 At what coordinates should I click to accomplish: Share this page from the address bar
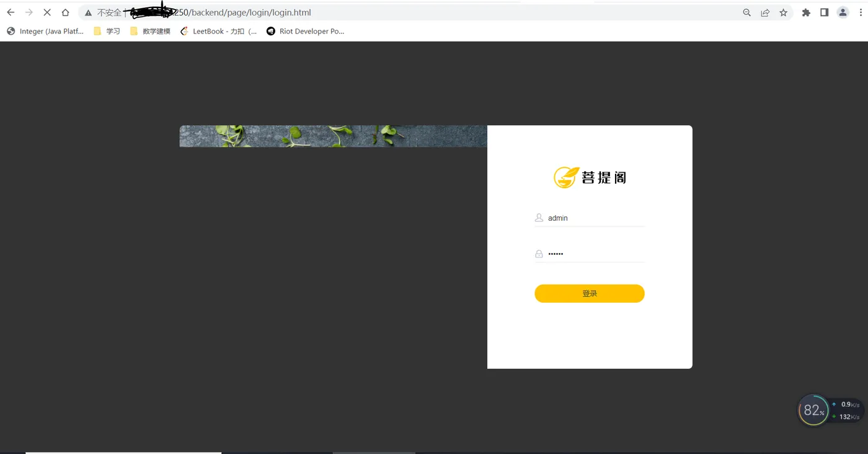pos(765,12)
